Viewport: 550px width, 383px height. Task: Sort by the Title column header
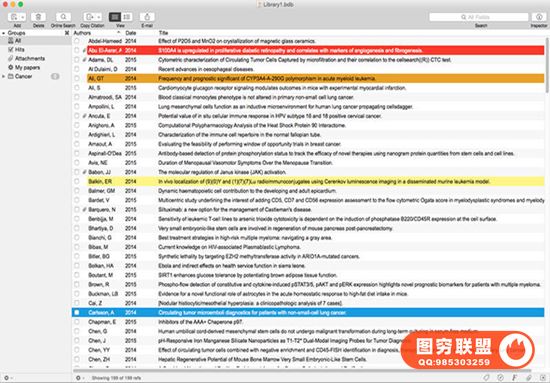pos(163,33)
